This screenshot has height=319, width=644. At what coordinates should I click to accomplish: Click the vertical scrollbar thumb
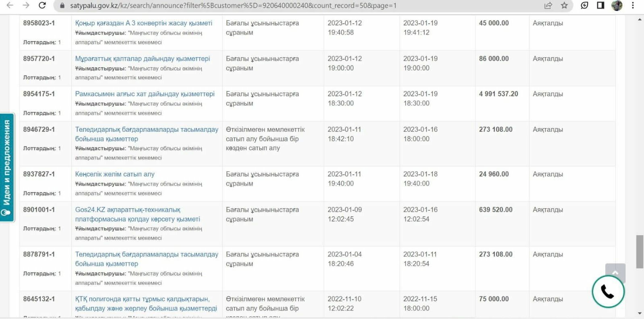640,251
